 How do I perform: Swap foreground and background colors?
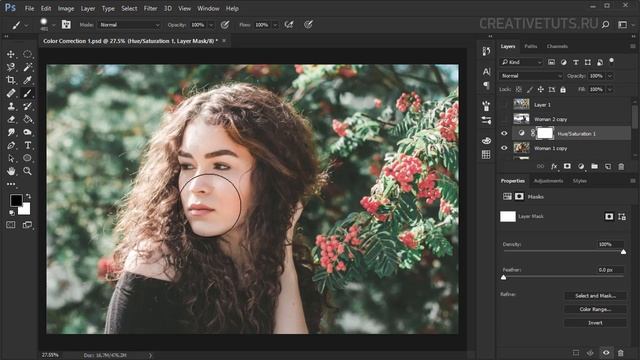28,196
